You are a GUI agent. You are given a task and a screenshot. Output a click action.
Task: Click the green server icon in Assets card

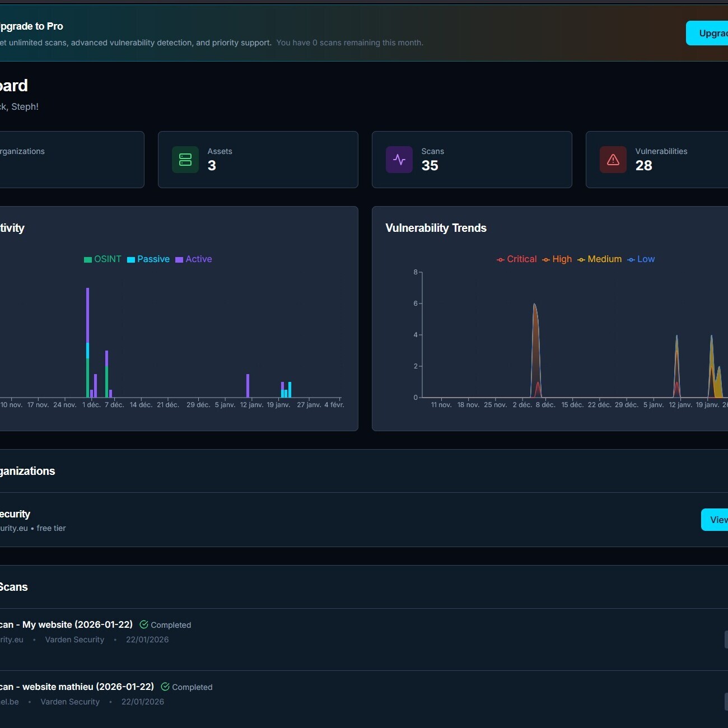[x=185, y=160]
